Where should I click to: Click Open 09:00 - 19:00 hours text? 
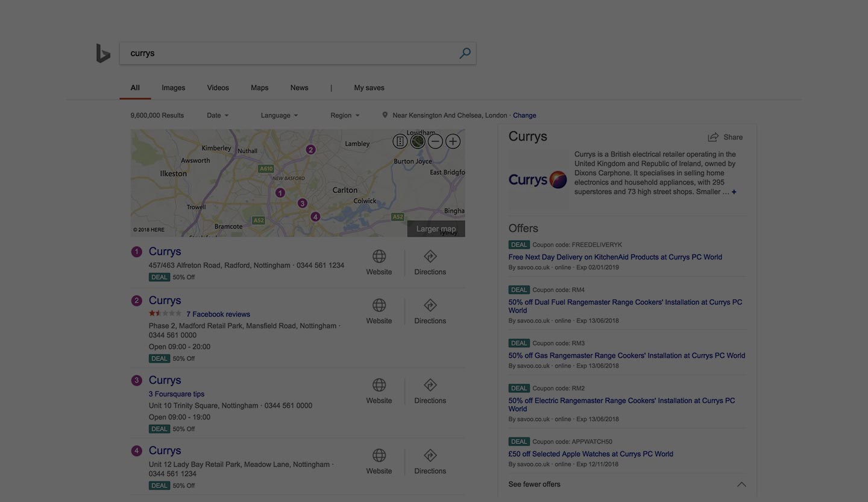[x=180, y=418]
